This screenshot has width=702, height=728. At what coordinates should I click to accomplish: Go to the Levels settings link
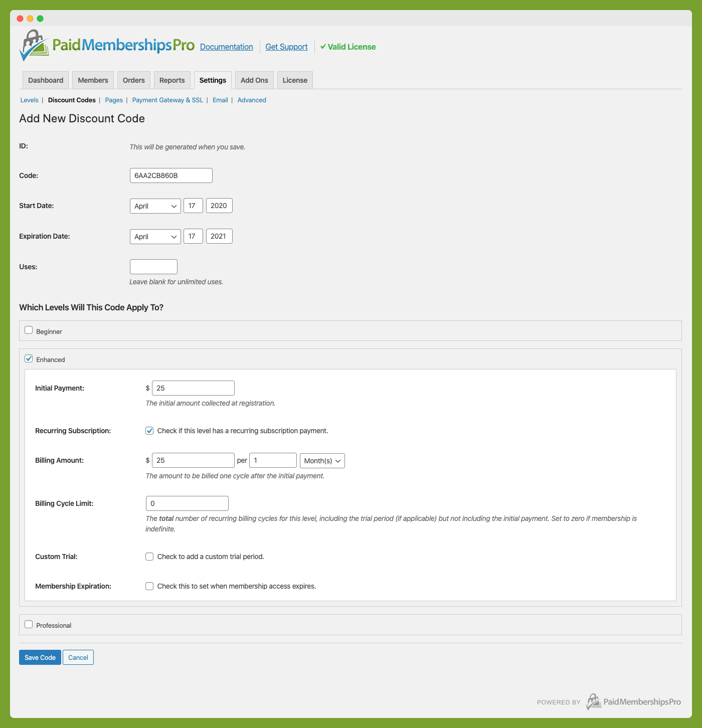coord(29,100)
